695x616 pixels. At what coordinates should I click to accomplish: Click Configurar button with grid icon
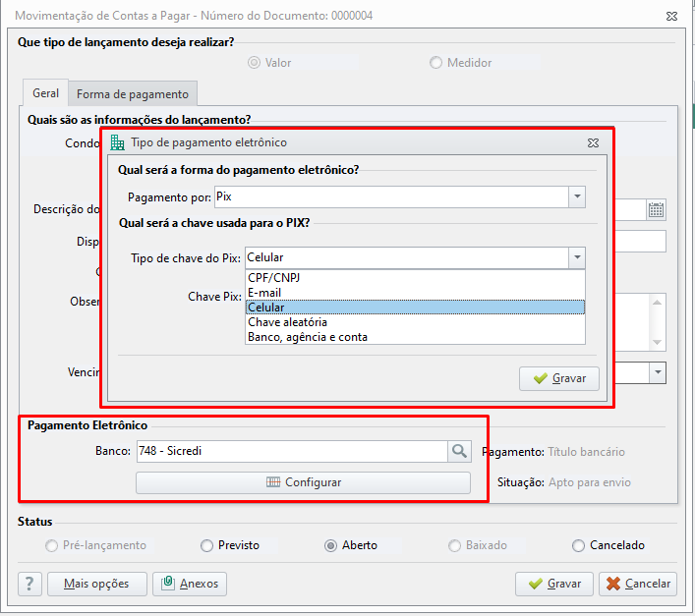coord(303,482)
